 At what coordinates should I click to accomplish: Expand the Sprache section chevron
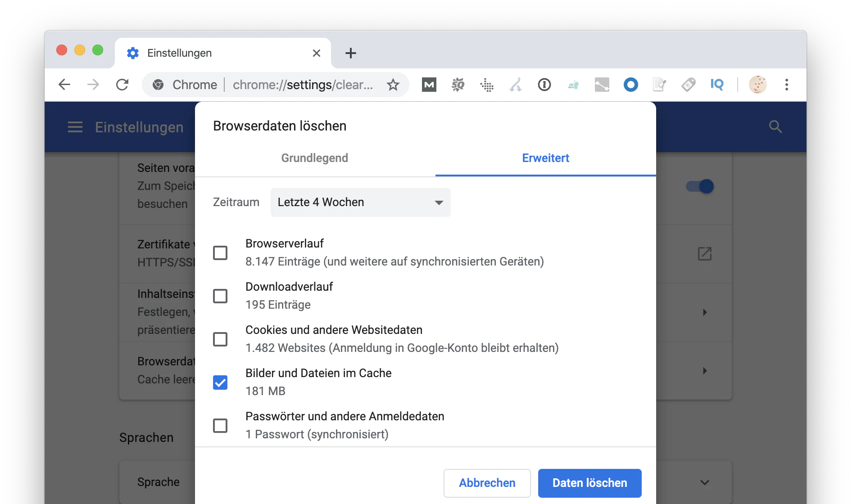705,482
